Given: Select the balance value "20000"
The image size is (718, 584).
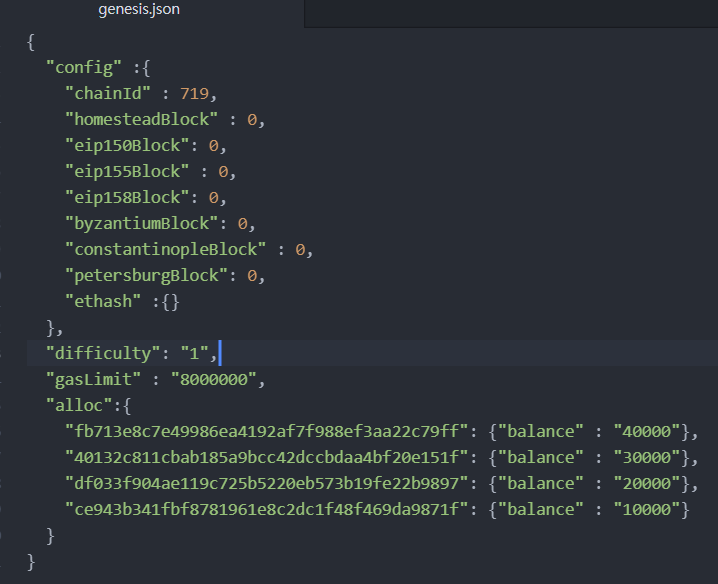Looking at the screenshot, I should coord(647,484).
